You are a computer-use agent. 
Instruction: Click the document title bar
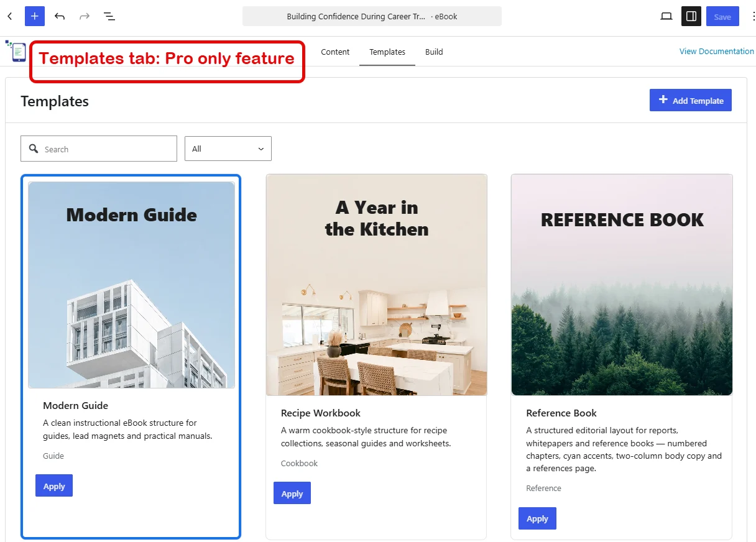tap(372, 16)
